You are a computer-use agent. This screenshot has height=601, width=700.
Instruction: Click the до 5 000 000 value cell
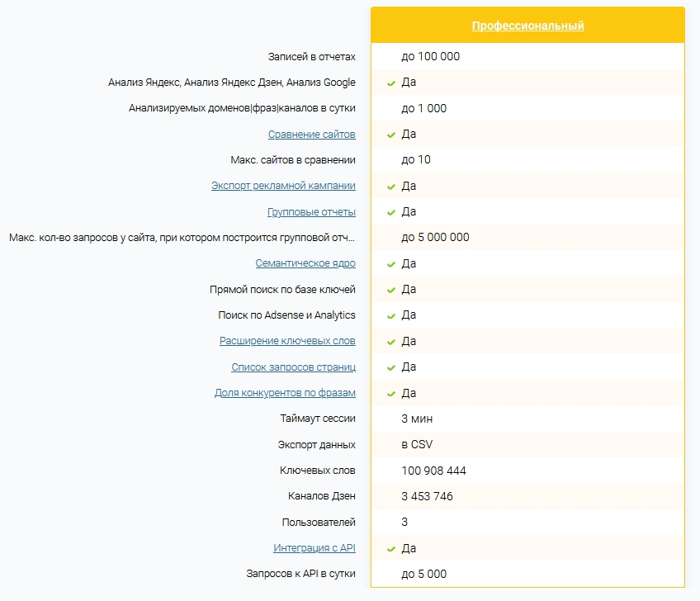coord(435,238)
